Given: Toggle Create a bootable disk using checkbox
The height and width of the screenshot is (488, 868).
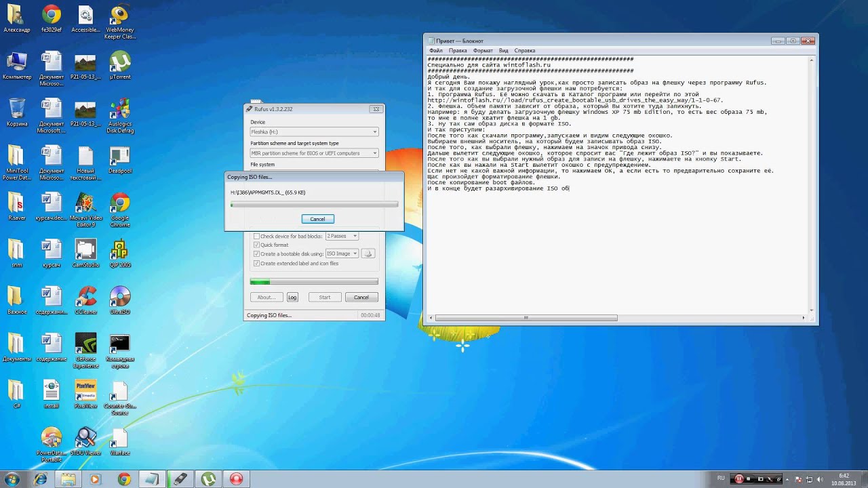Looking at the screenshot, I should point(256,253).
